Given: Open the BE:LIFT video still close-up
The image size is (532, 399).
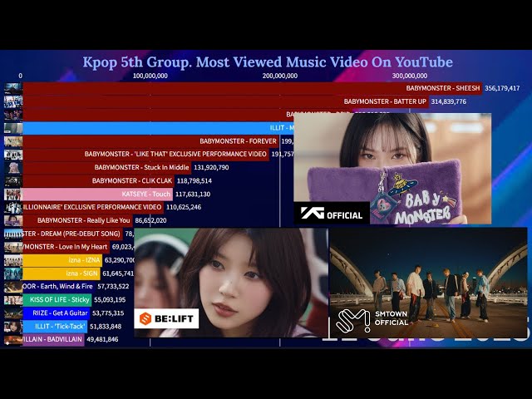Looking at the screenshot, I should (x=231, y=283).
